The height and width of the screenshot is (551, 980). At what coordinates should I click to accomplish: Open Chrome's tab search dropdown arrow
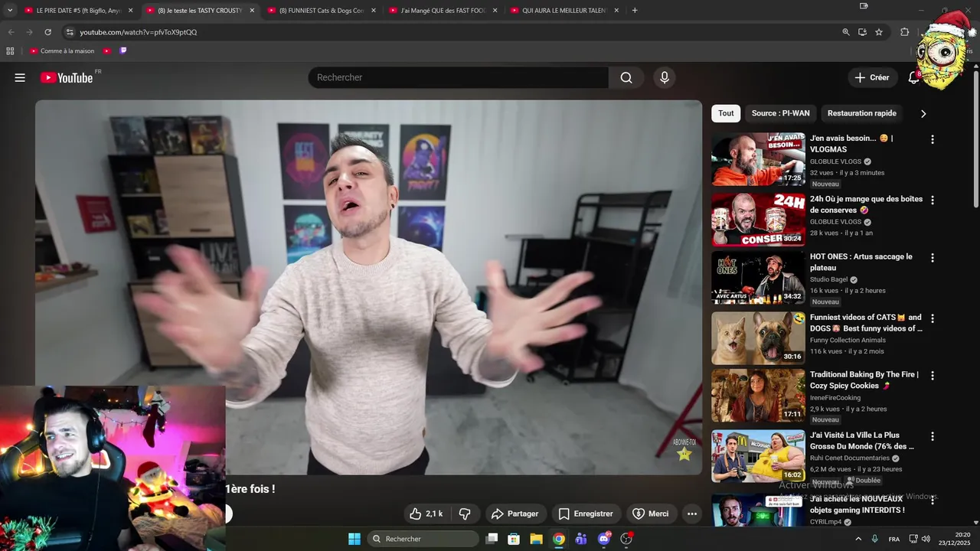point(10,11)
